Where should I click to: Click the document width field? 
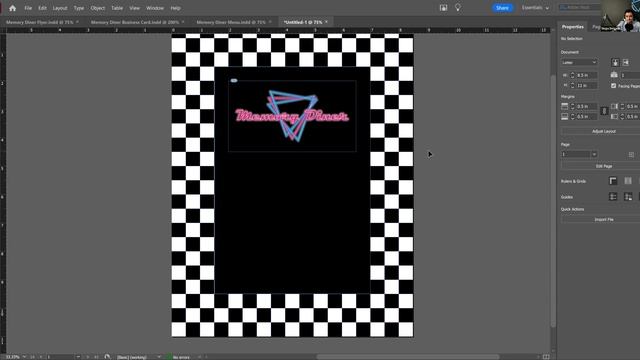(x=587, y=75)
